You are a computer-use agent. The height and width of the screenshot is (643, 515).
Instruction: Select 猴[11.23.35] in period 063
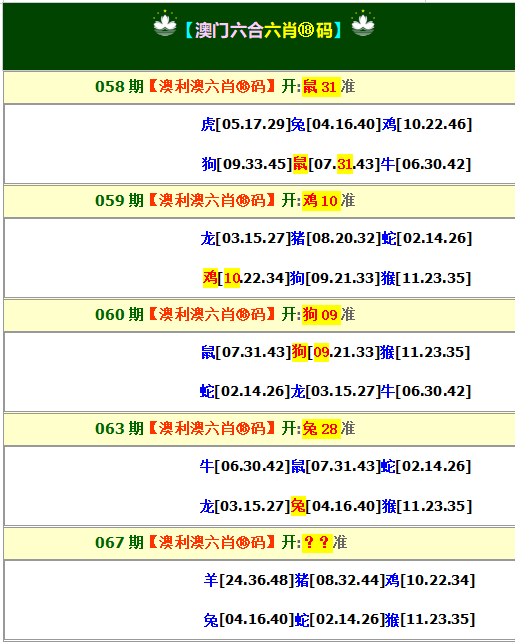pyautogui.click(x=427, y=506)
